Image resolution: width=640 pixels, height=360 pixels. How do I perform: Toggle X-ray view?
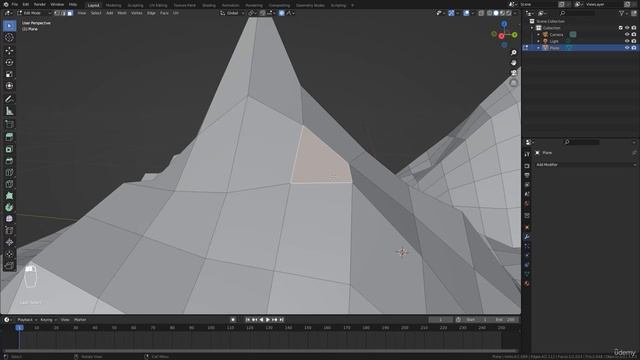pyautogui.click(x=481, y=13)
